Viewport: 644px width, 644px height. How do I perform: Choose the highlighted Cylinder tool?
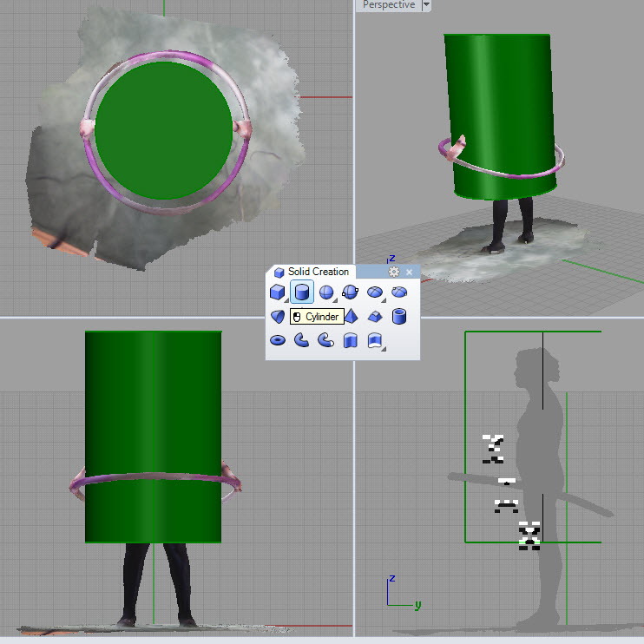tap(302, 292)
